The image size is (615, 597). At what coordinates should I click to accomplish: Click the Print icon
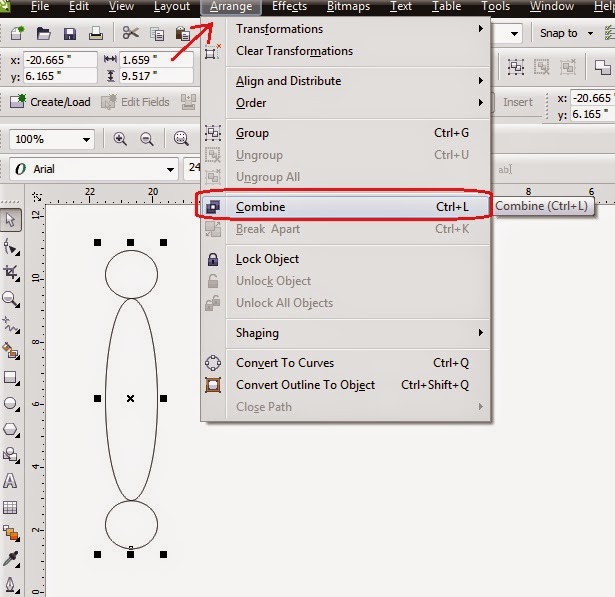[x=96, y=34]
